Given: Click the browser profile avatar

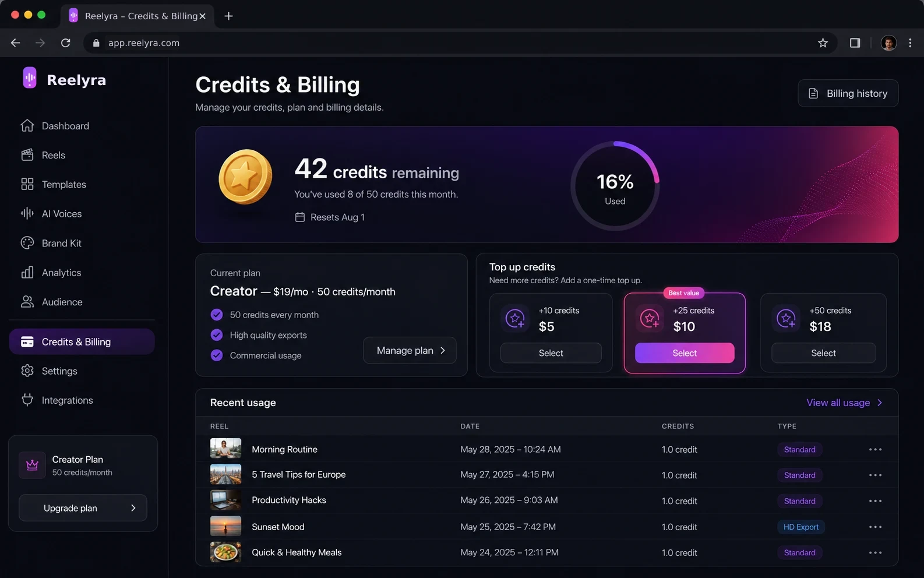Looking at the screenshot, I should (888, 43).
